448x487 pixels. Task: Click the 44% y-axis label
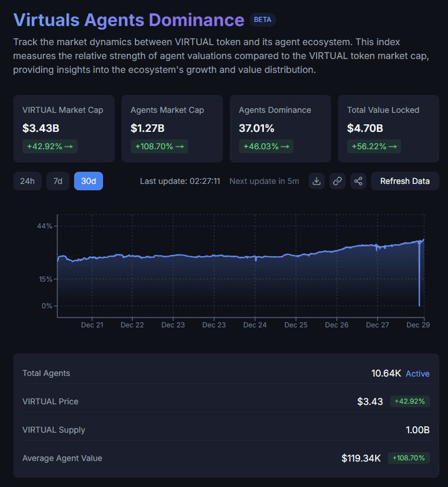tap(45, 226)
